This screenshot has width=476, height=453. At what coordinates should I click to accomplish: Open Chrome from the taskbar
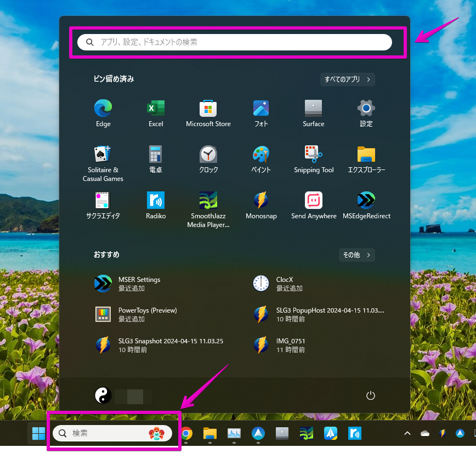pos(186,433)
